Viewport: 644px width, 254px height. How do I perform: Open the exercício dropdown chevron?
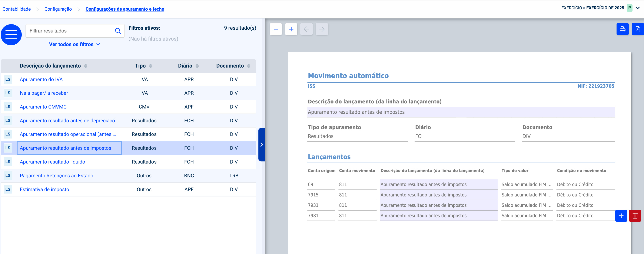pos(638,8)
